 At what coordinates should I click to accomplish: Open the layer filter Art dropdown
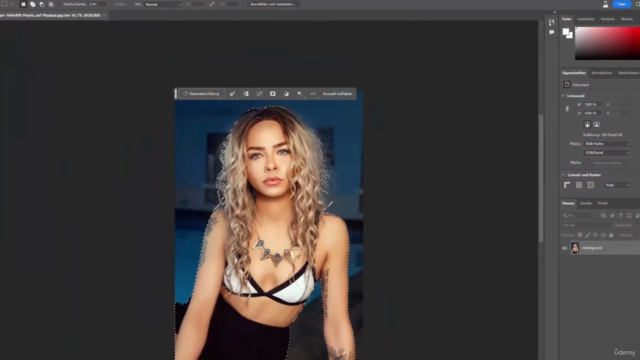pyautogui.click(x=576, y=215)
